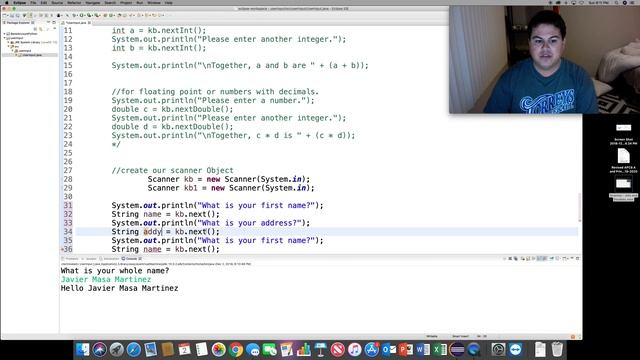This screenshot has height=360, width=640.
Task: Open the File menu
Action: 33,2
